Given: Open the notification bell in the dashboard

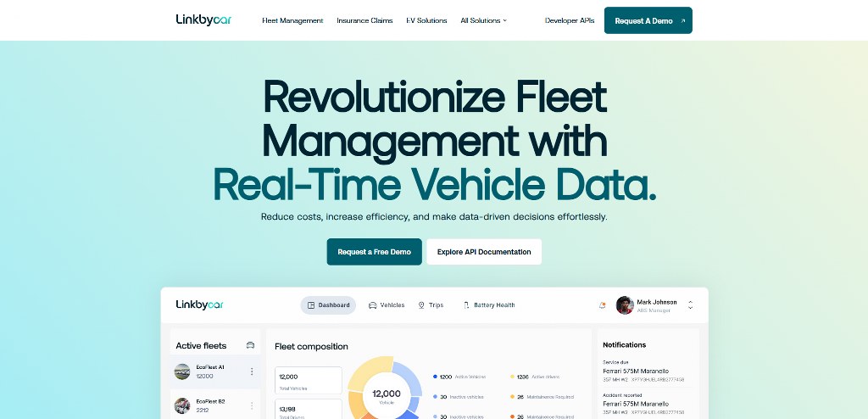Looking at the screenshot, I should pos(603,304).
